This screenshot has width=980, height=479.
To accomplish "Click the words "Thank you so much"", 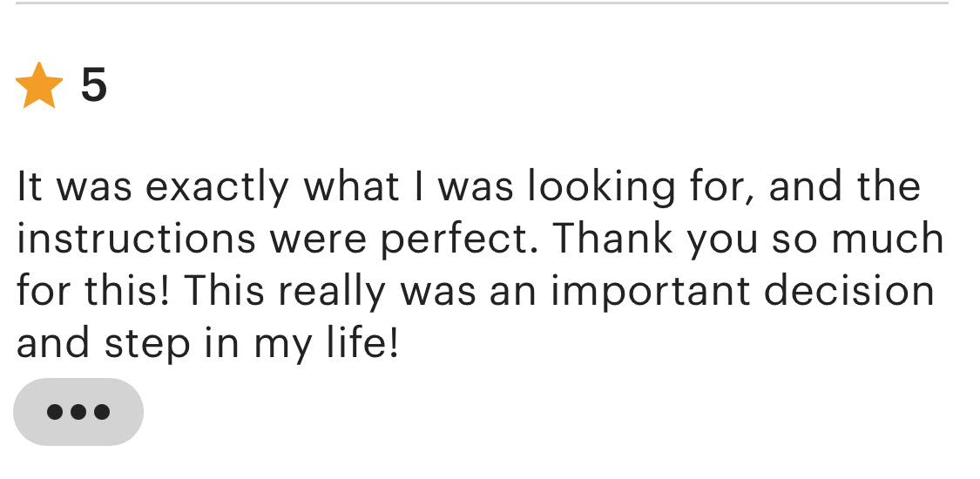I will (748, 239).
